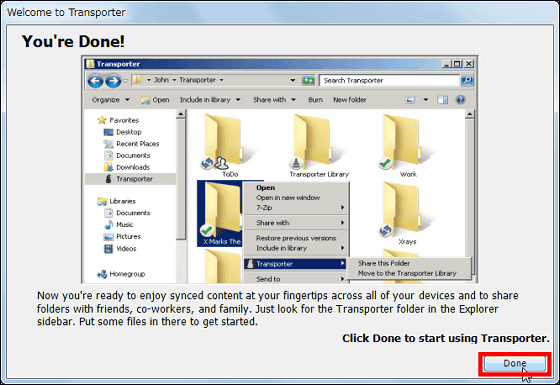This screenshot has height=385, width=560.
Task: Select Recent Places in the sidebar
Action: coord(131,144)
